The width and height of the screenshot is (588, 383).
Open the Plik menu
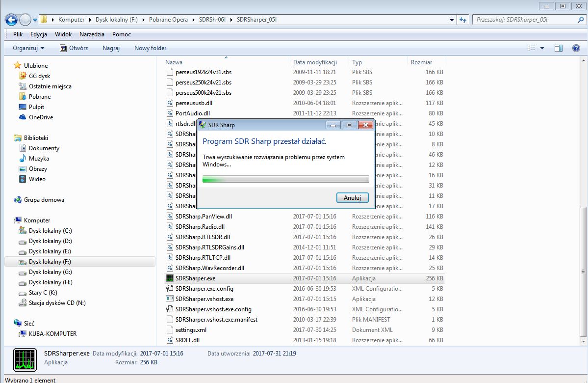(x=18, y=34)
